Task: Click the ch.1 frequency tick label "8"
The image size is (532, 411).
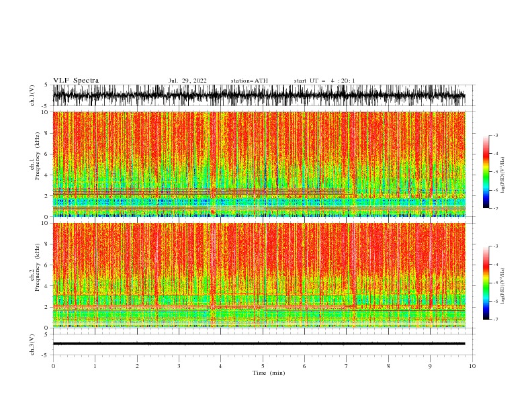Action: point(47,133)
